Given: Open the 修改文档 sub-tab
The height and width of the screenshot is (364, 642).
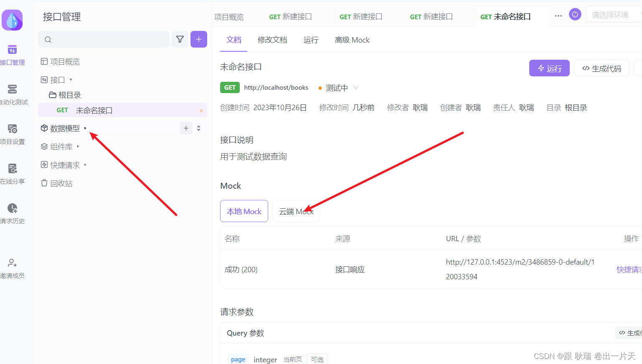Looking at the screenshot, I should [x=272, y=40].
